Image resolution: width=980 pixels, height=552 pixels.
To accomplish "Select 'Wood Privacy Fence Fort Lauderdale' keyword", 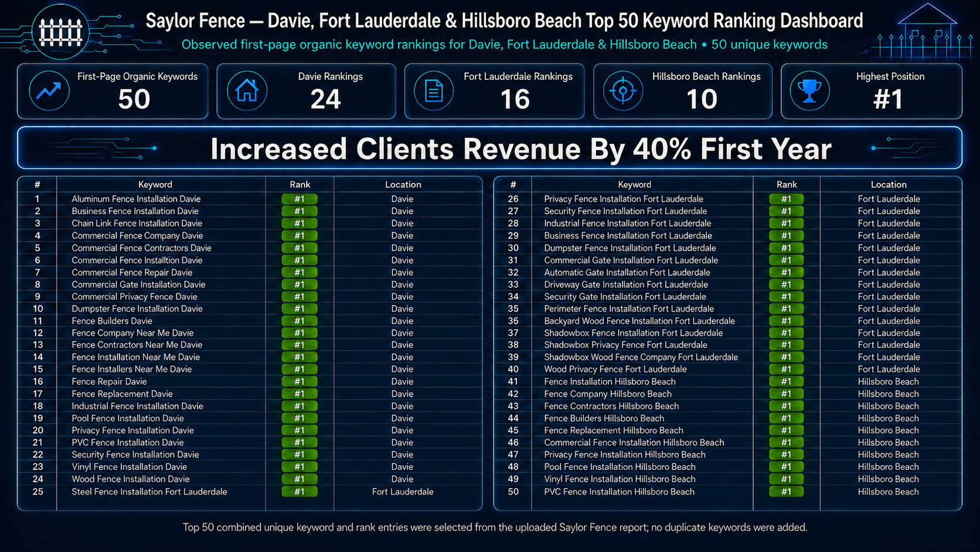I will pos(615,369).
